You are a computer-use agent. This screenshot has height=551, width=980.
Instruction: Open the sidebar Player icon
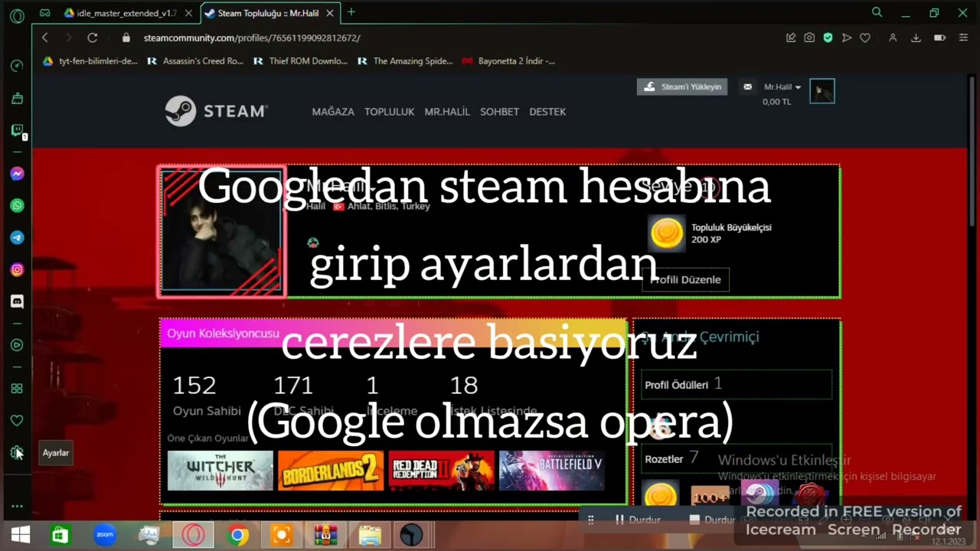point(17,345)
